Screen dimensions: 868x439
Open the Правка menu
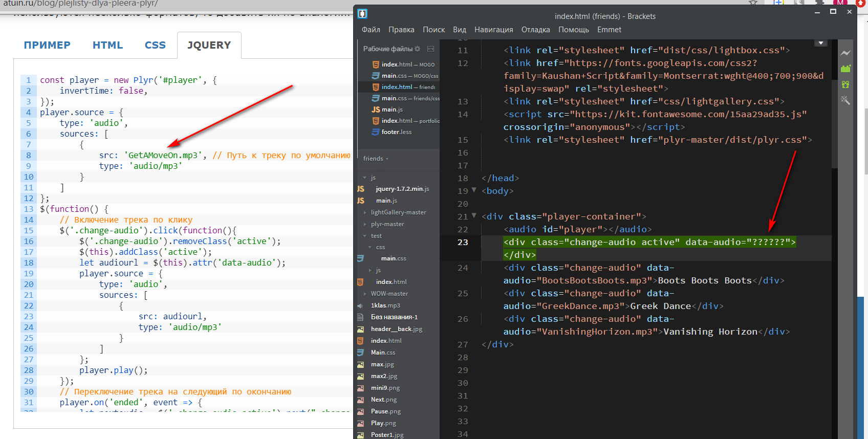[x=401, y=30]
